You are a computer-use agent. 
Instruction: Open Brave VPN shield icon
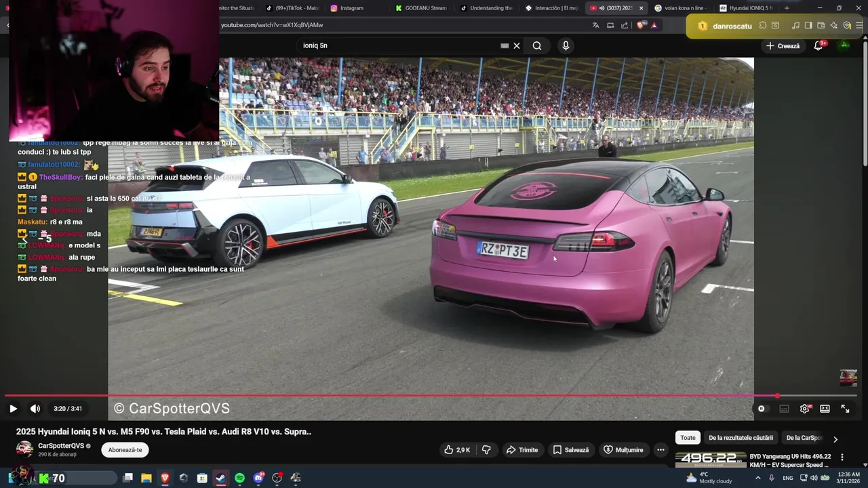click(847, 26)
